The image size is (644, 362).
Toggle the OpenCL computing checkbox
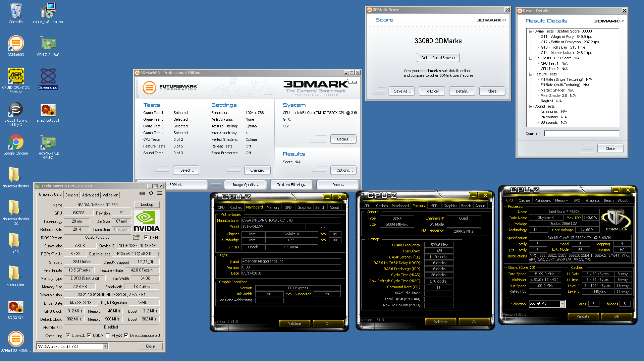[x=68, y=335]
